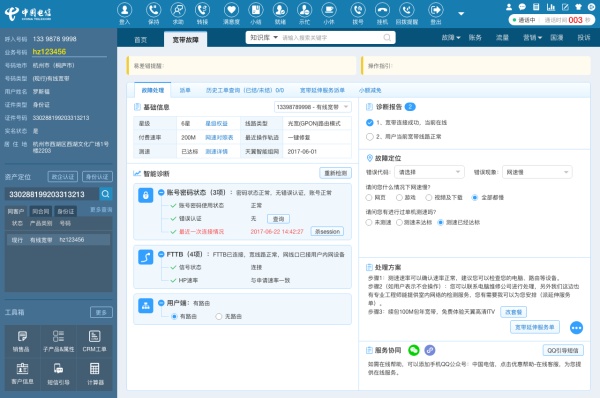The width and height of the screenshot is (600, 398).
Task: Switch to the 派单 tab
Action: tap(185, 90)
